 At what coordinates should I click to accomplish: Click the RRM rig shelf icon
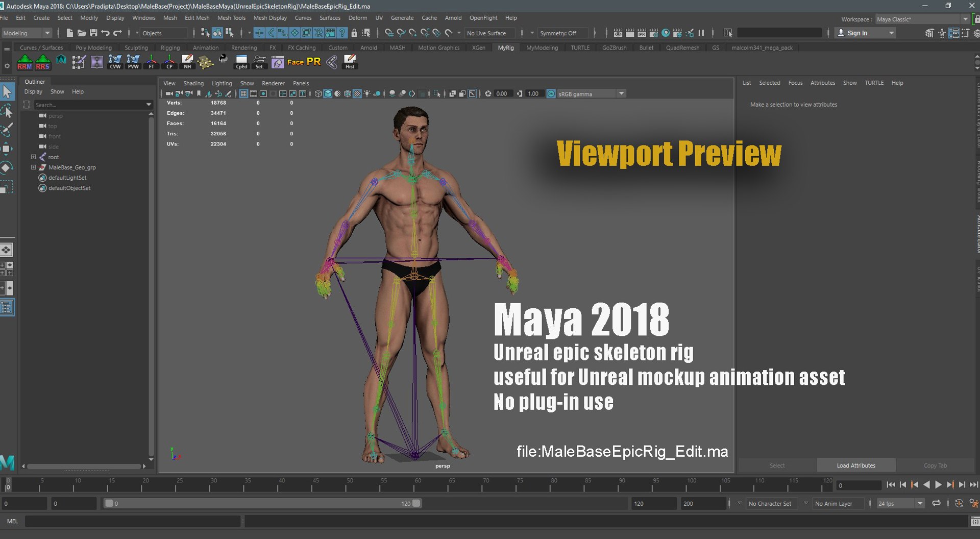coord(24,62)
